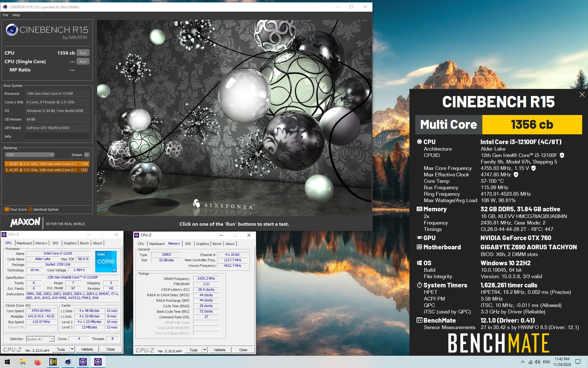Click the ENG language indicator
This screenshot has height=368, width=588.
click(546, 362)
